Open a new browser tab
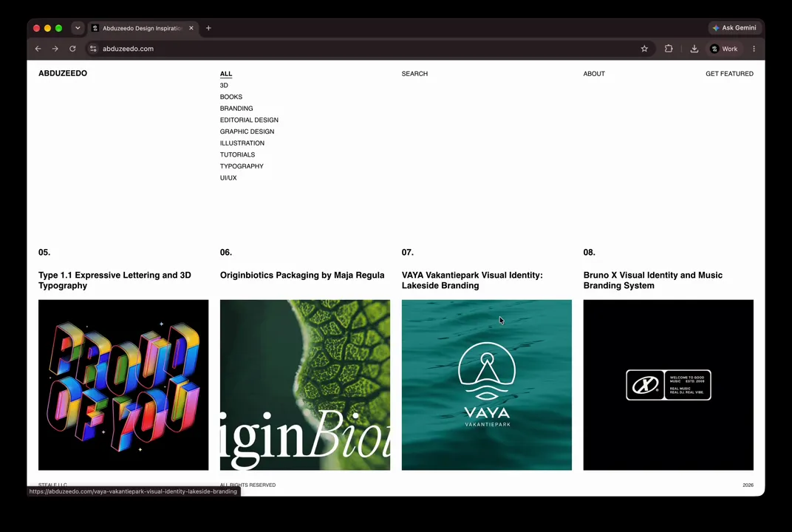The height and width of the screenshot is (532, 792). click(x=208, y=28)
